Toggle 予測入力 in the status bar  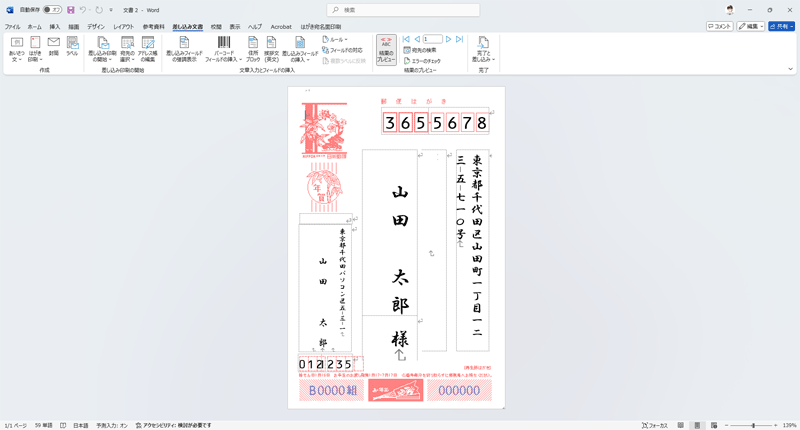click(112, 425)
